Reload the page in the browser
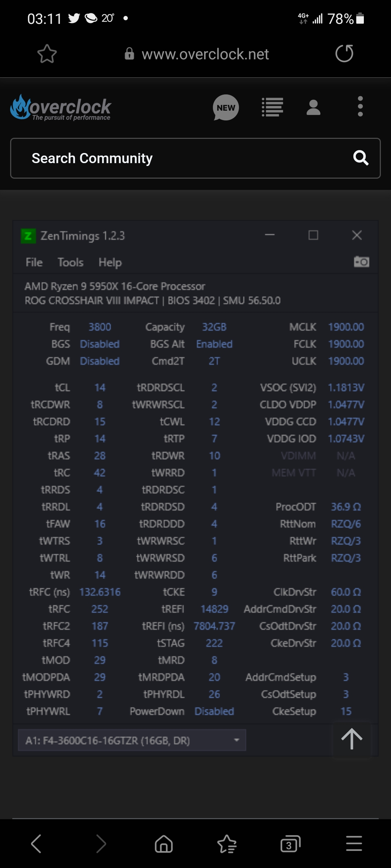This screenshot has height=868, width=391. (344, 54)
